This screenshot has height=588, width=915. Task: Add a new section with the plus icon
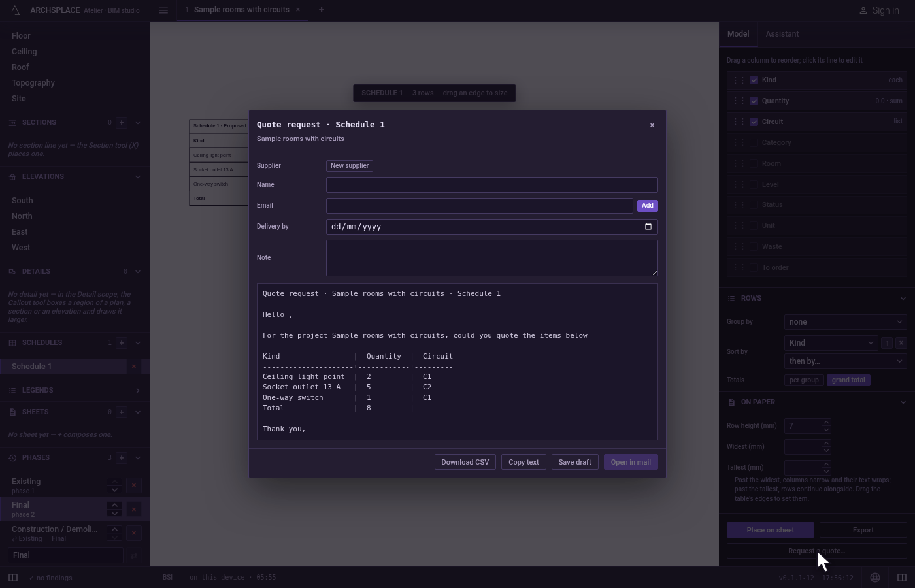click(x=122, y=123)
